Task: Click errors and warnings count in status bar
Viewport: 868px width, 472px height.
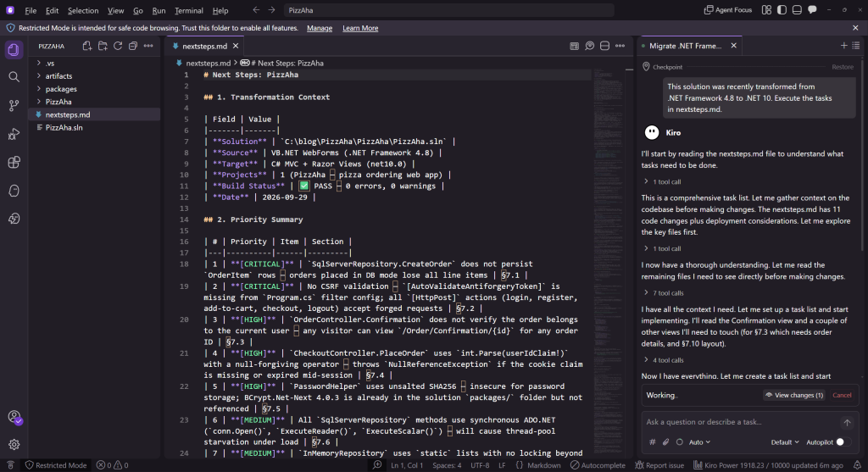Action: pyautogui.click(x=113, y=465)
